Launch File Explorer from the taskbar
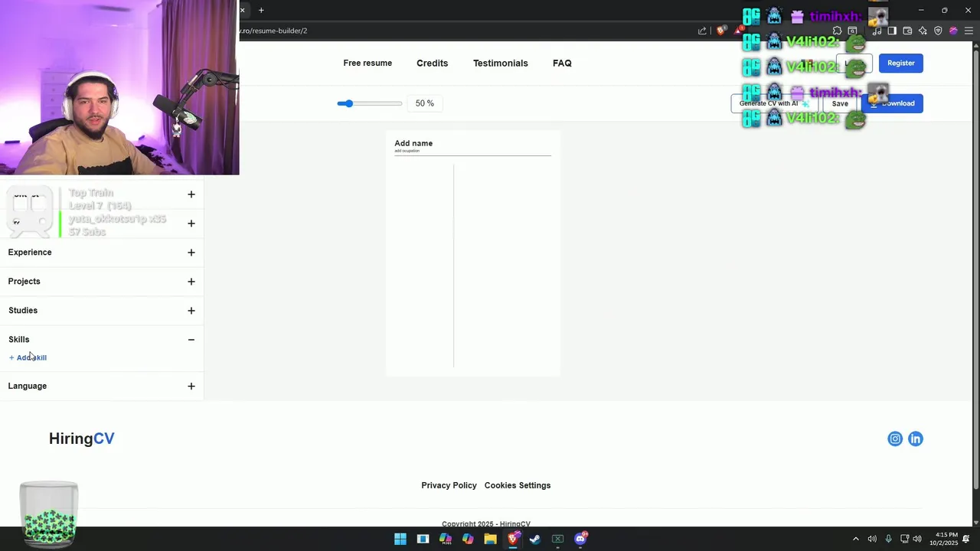Image resolution: width=980 pixels, height=551 pixels. [x=490, y=539]
